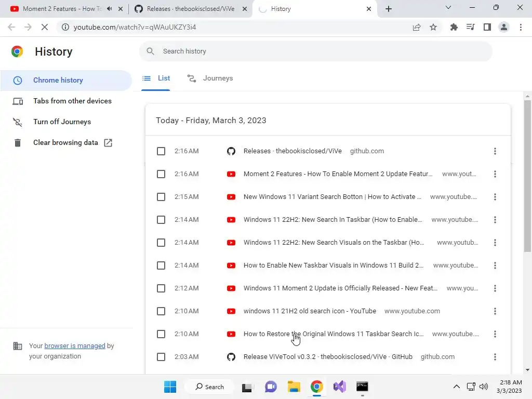Screen dimensions: 532x399
Task: Check the 2:16 AM Releases thebookisclosed/ViVe entry
Action: tap(161, 151)
